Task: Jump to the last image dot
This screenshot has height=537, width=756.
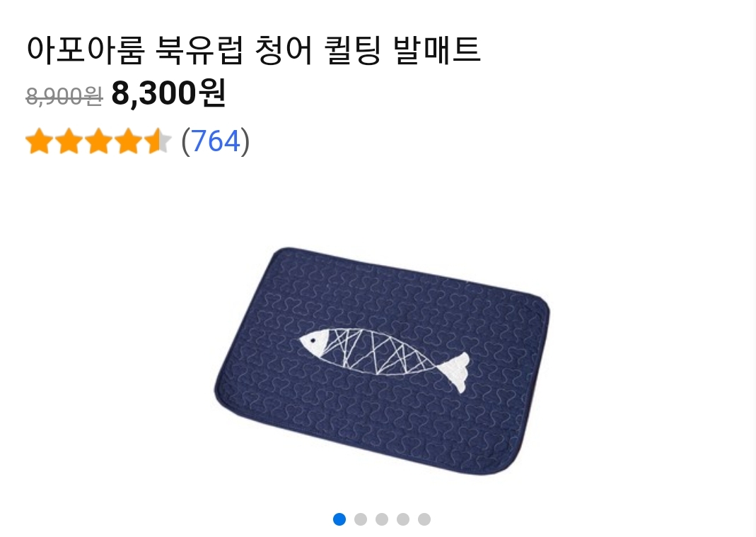Action: pyautogui.click(x=424, y=519)
